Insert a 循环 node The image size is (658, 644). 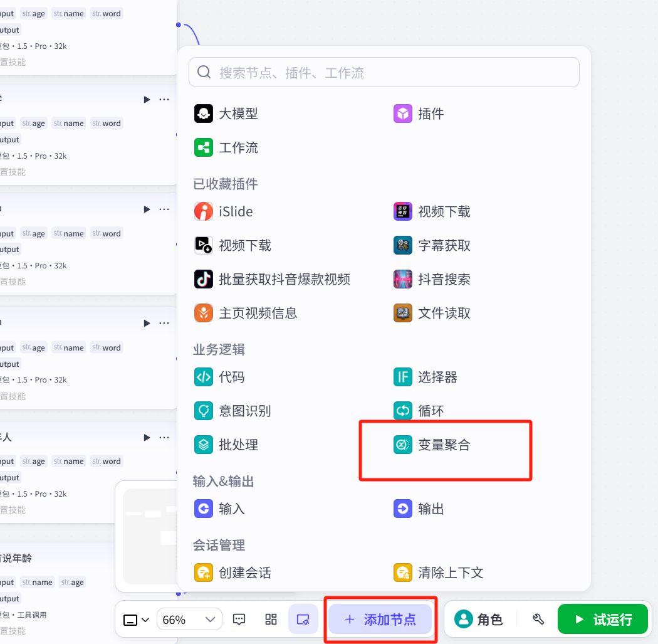[x=419, y=411]
